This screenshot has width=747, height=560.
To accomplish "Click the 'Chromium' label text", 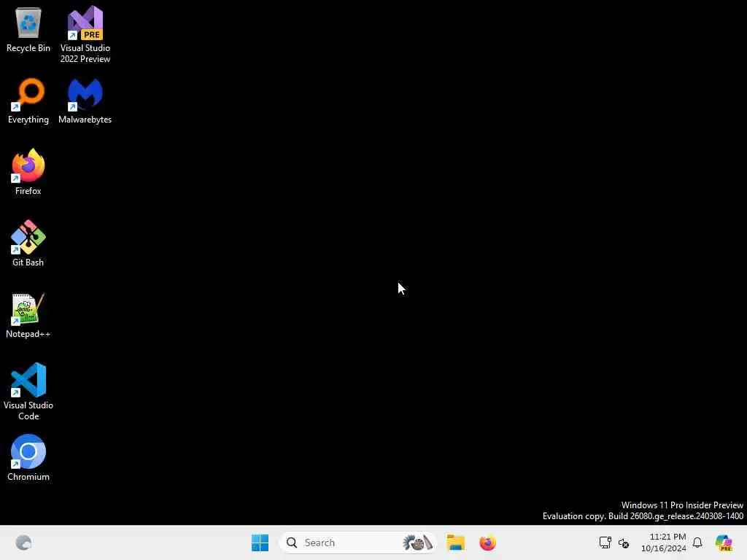I will (x=28, y=477).
